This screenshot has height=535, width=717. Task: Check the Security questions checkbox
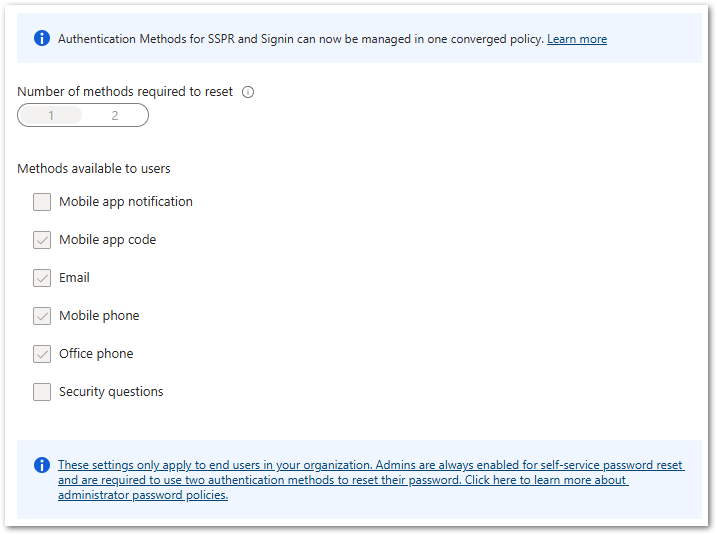point(42,392)
